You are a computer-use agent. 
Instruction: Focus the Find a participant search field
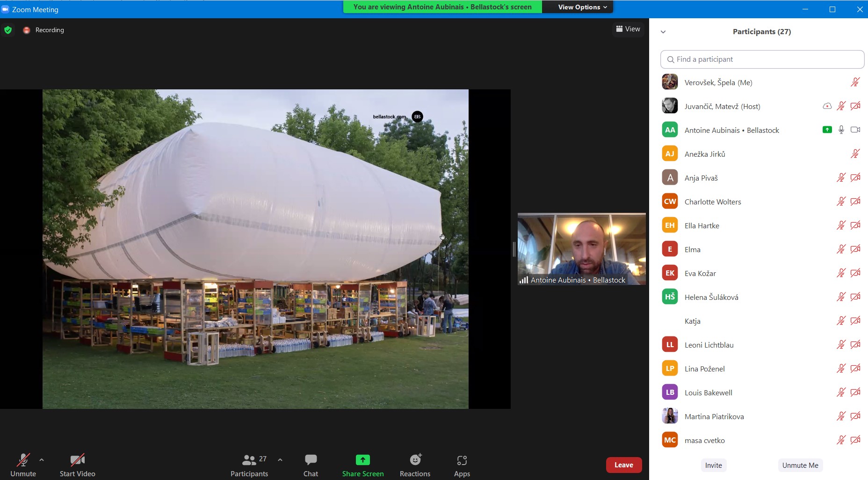(762, 59)
